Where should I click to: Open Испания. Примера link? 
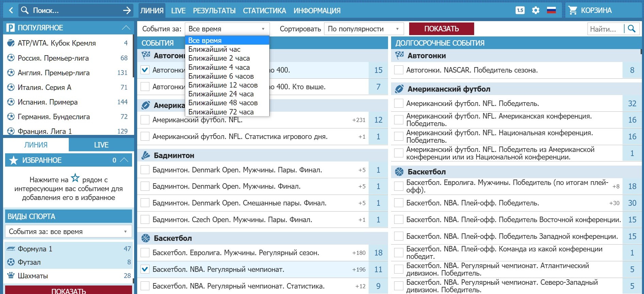(48, 102)
